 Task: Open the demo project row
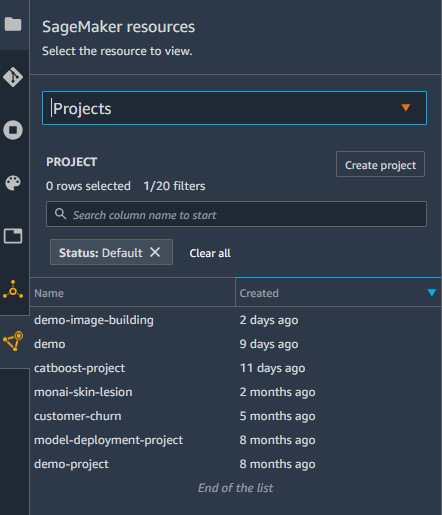click(x=50, y=344)
